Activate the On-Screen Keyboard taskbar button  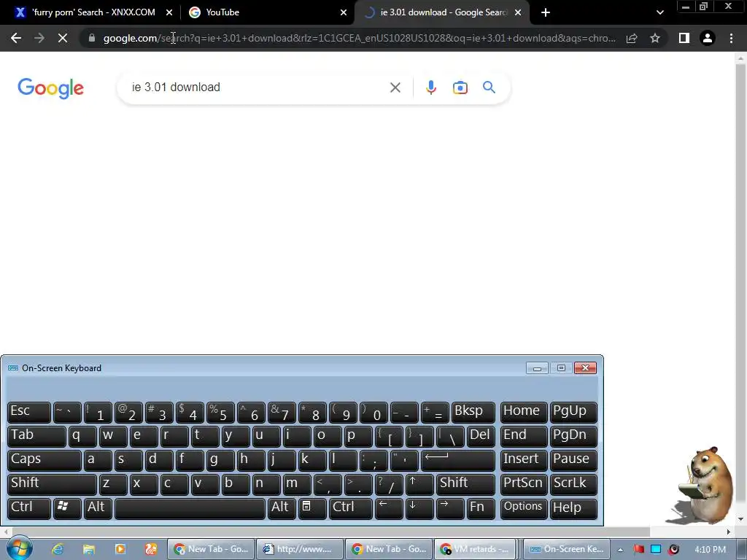pyautogui.click(x=567, y=549)
